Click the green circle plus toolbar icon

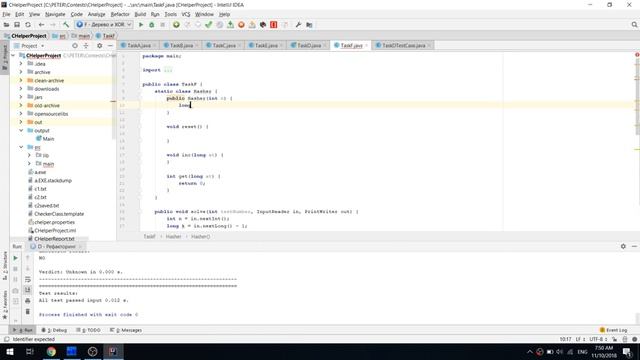click(176, 25)
